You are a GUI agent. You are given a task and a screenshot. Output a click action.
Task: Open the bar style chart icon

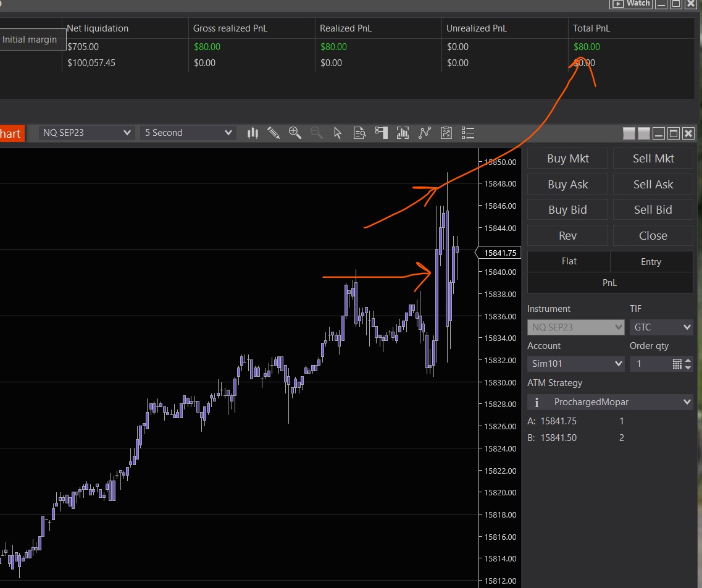(253, 133)
